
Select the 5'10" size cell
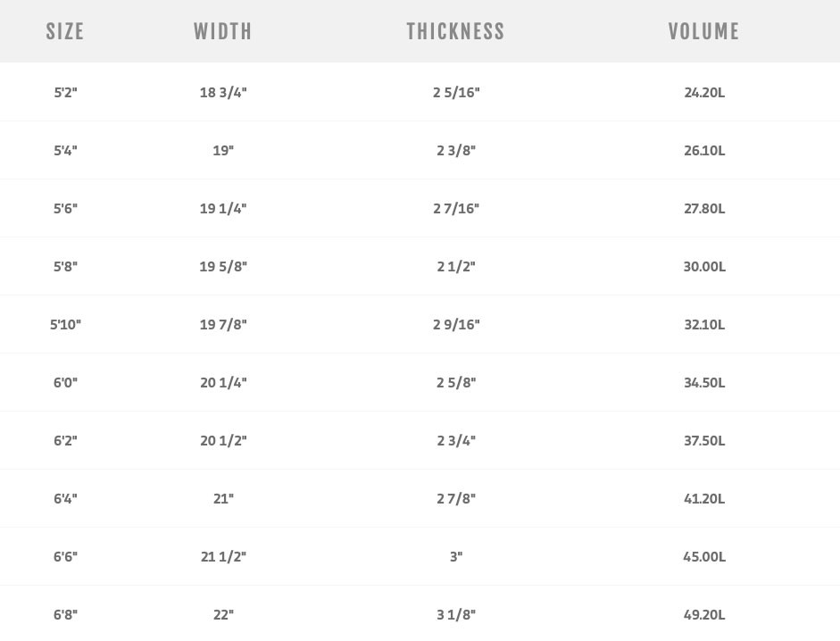click(65, 324)
